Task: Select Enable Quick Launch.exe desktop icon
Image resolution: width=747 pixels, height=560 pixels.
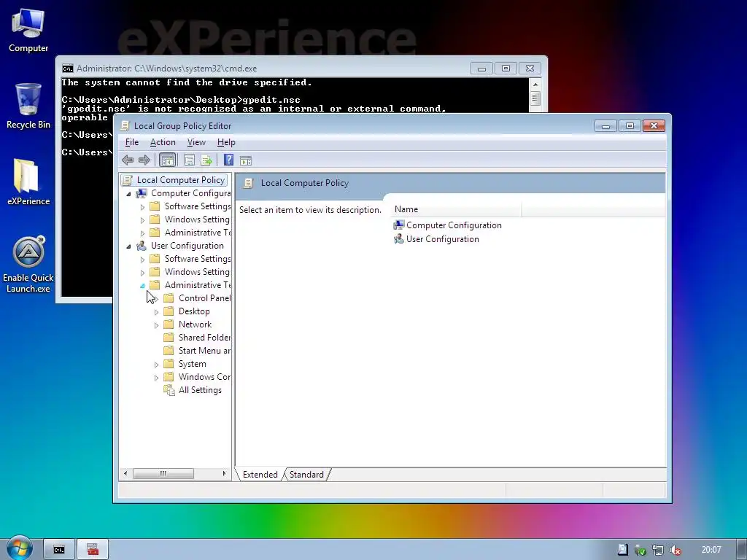Action: click(x=28, y=265)
